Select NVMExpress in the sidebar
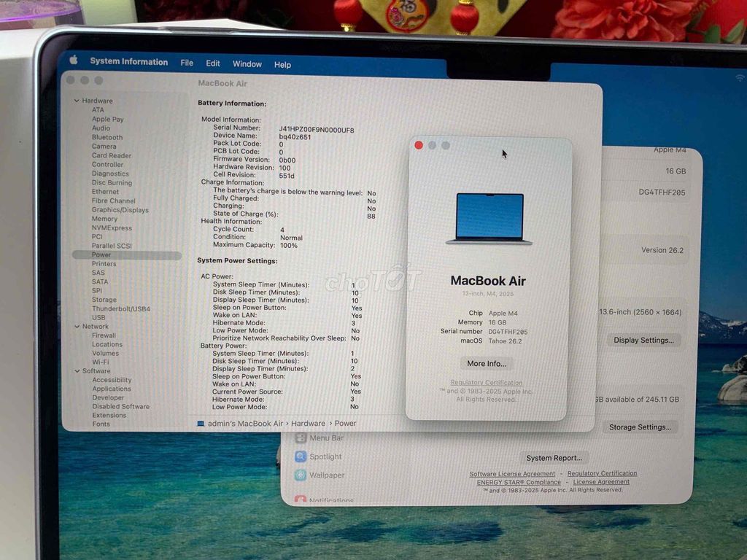 [x=112, y=228]
